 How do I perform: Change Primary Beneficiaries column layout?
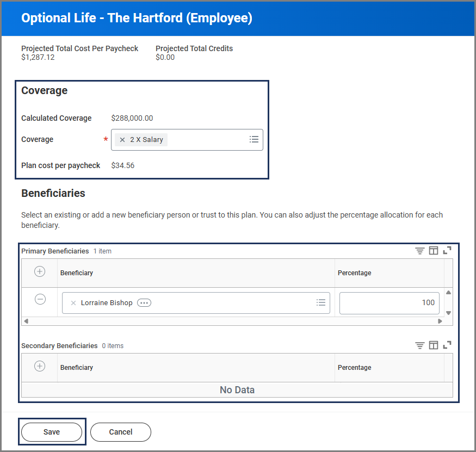(x=434, y=251)
